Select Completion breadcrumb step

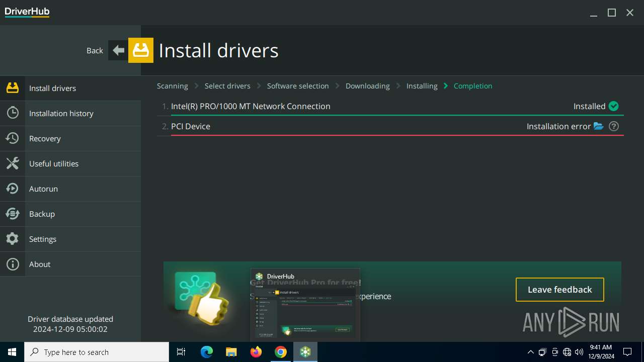pyautogui.click(x=473, y=86)
